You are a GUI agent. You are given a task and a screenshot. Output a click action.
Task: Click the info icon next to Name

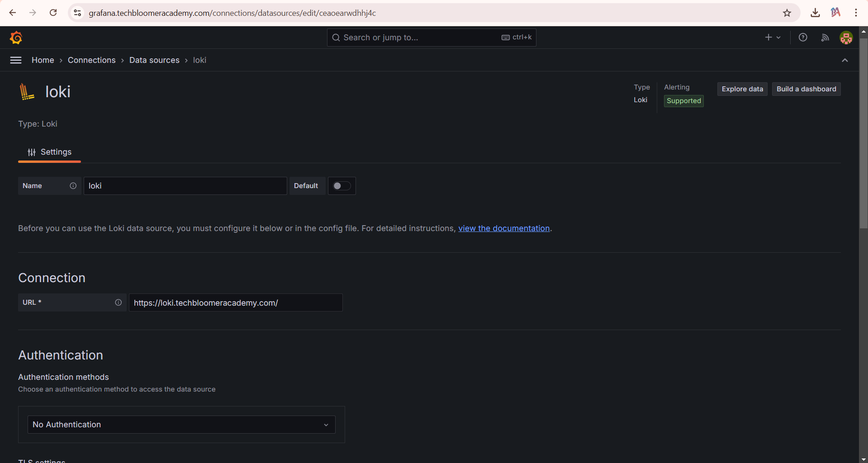pyautogui.click(x=73, y=185)
